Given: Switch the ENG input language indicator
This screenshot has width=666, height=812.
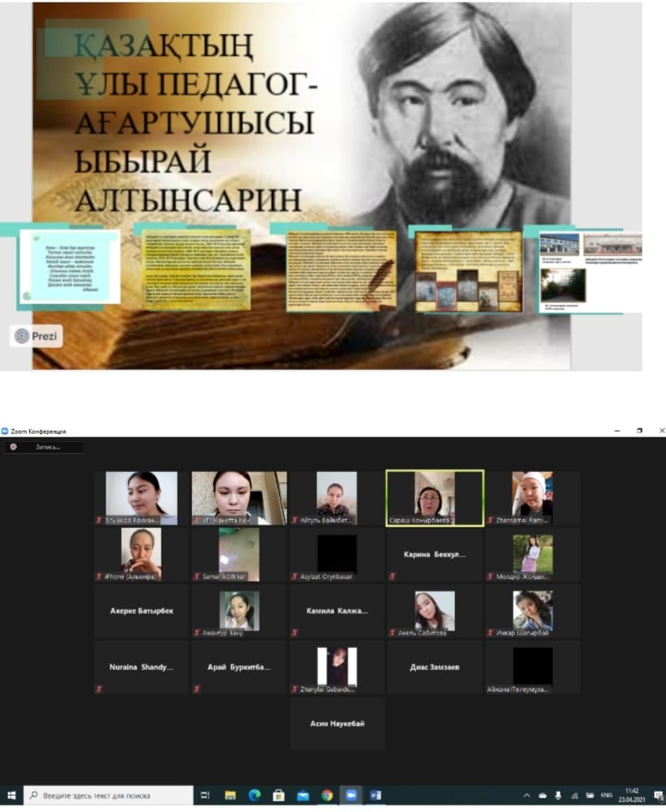Looking at the screenshot, I should 606,795.
